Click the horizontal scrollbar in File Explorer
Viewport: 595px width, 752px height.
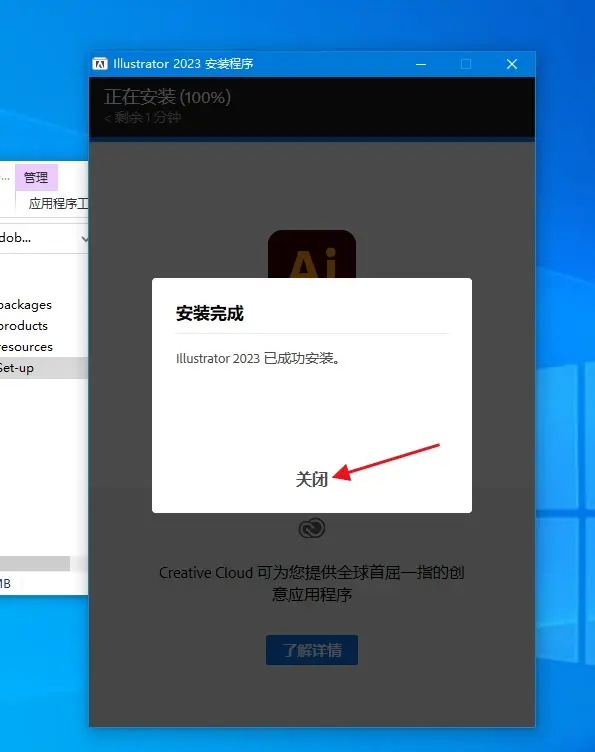coord(35,564)
